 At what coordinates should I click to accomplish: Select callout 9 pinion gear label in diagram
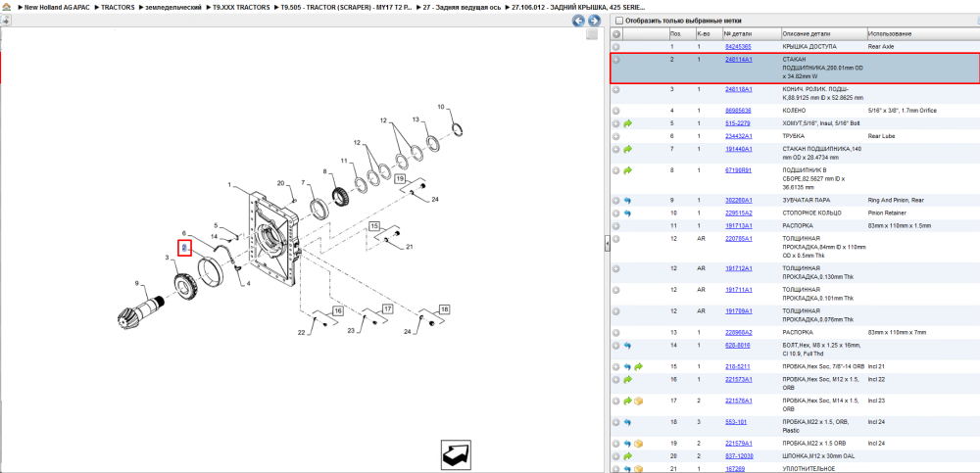click(137, 284)
